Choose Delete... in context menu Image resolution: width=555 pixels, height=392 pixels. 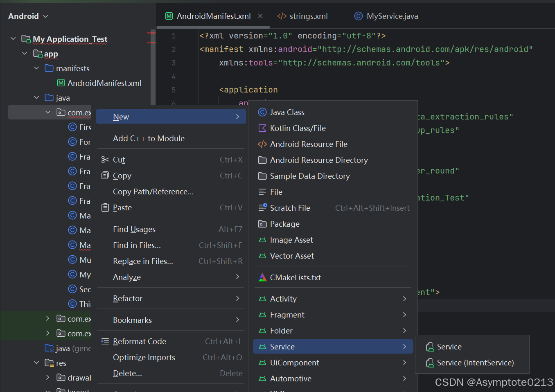[171, 373]
